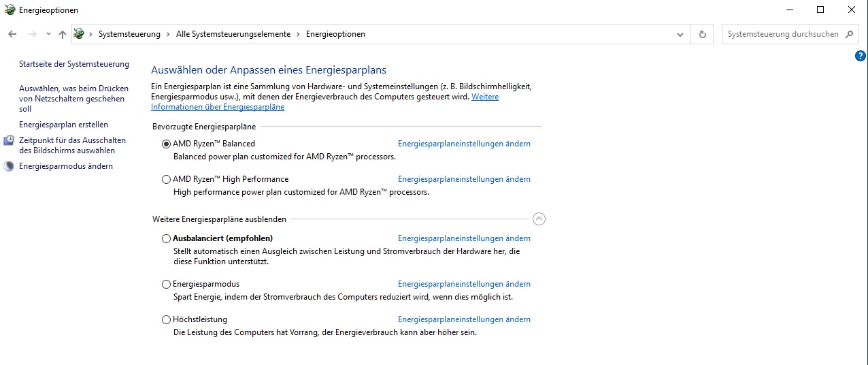Change settings for Höchstleistung plan
The width and height of the screenshot is (868, 365).
[464, 319]
